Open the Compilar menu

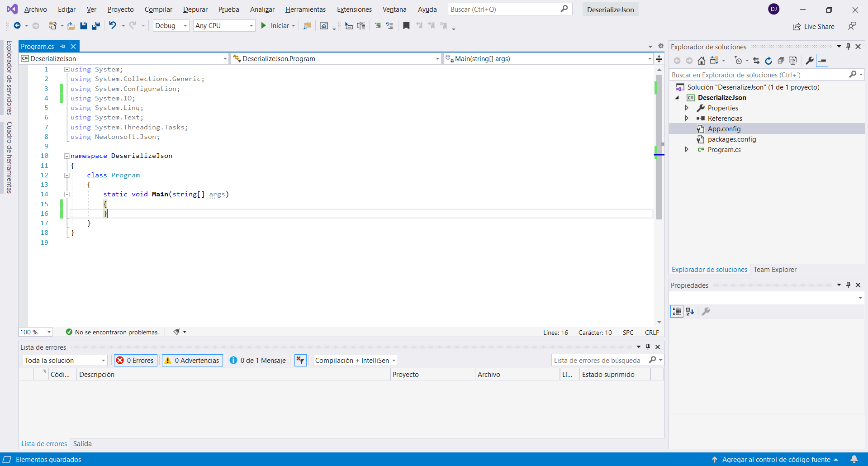[158, 10]
